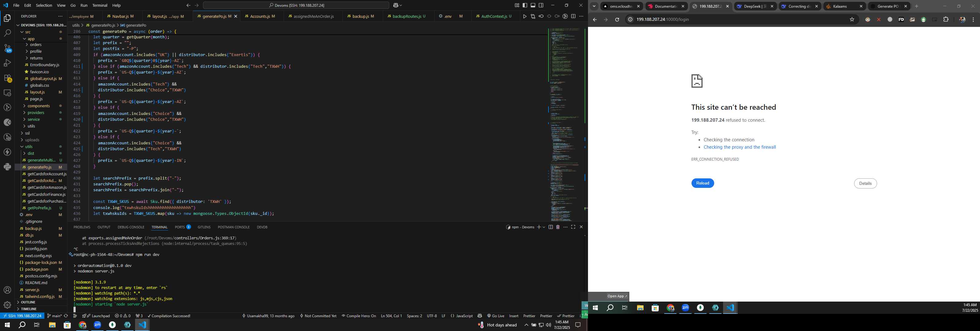
Task: Kill the terminal with the trash icon
Action: pyautogui.click(x=558, y=227)
